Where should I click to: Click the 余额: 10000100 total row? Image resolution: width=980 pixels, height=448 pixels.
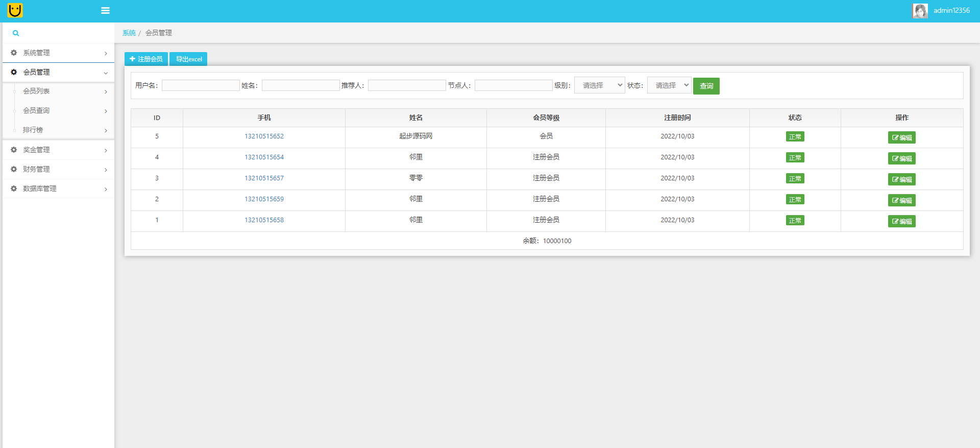[547, 241]
